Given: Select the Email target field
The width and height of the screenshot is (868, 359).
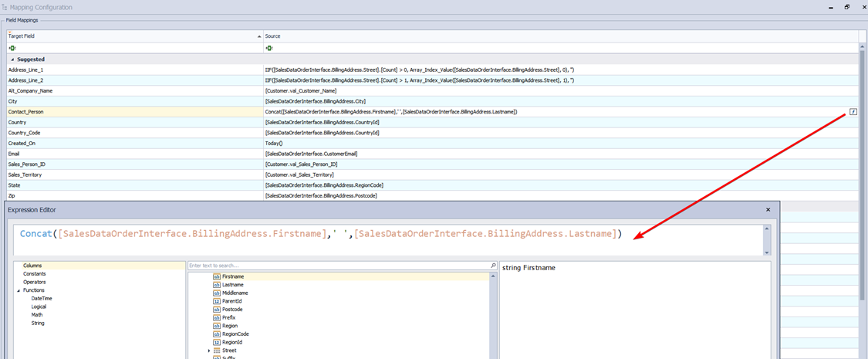Looking at the screenshot, I should point(135,154).
